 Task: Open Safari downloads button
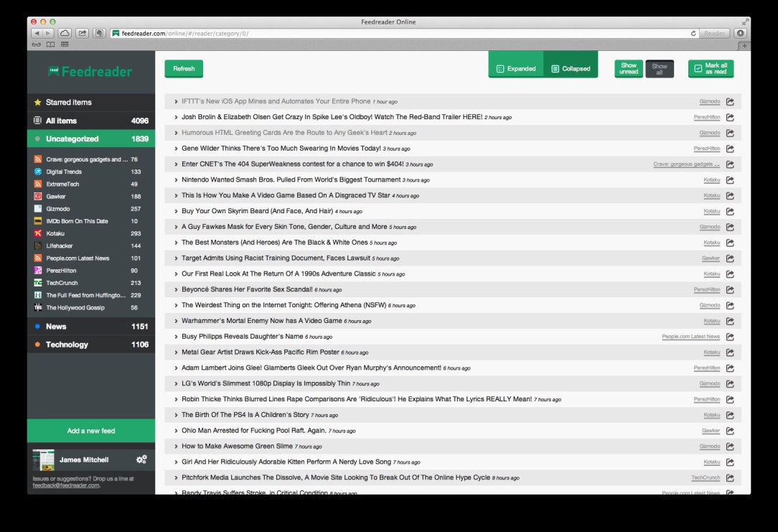[740, 33]
